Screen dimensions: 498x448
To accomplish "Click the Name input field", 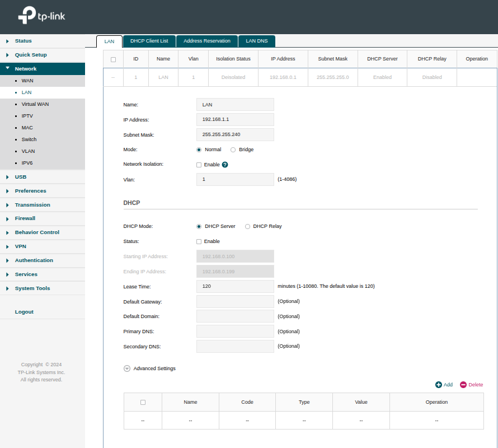I will [x=235, y=105].
